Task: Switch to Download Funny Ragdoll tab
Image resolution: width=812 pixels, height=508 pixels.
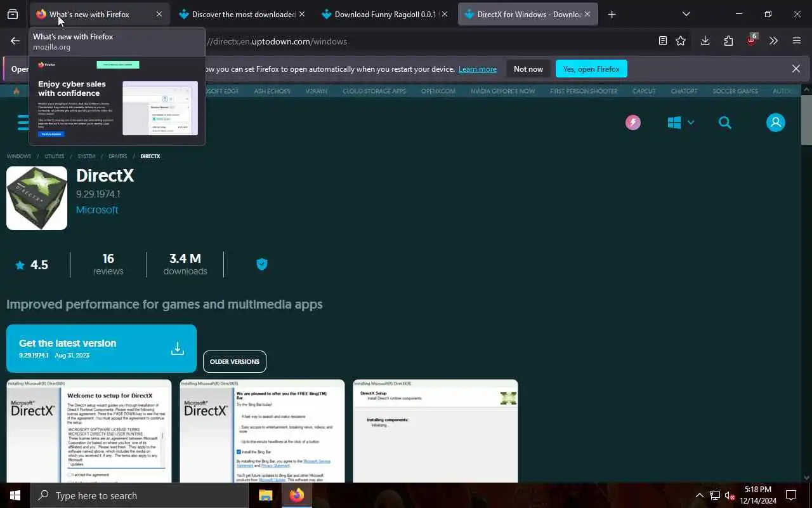Action: point(384,14)
